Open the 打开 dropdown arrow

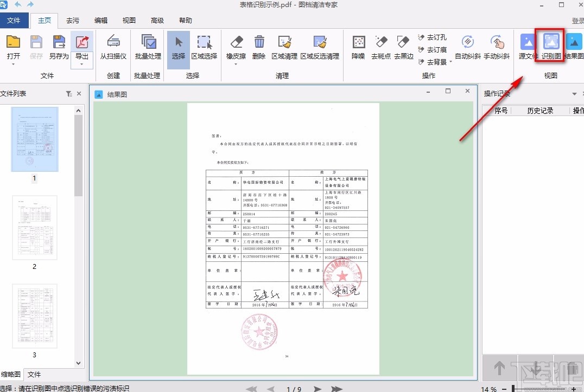(14, 65)
